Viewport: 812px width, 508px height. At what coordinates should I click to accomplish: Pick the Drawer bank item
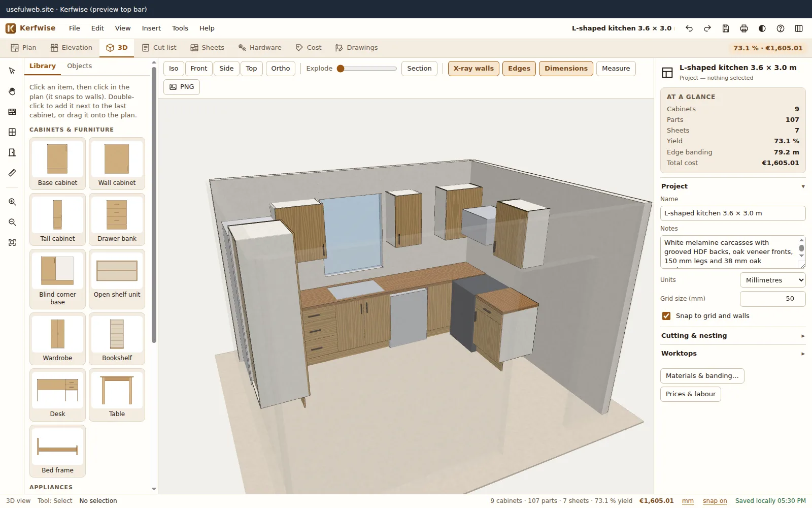pos(117,219)
